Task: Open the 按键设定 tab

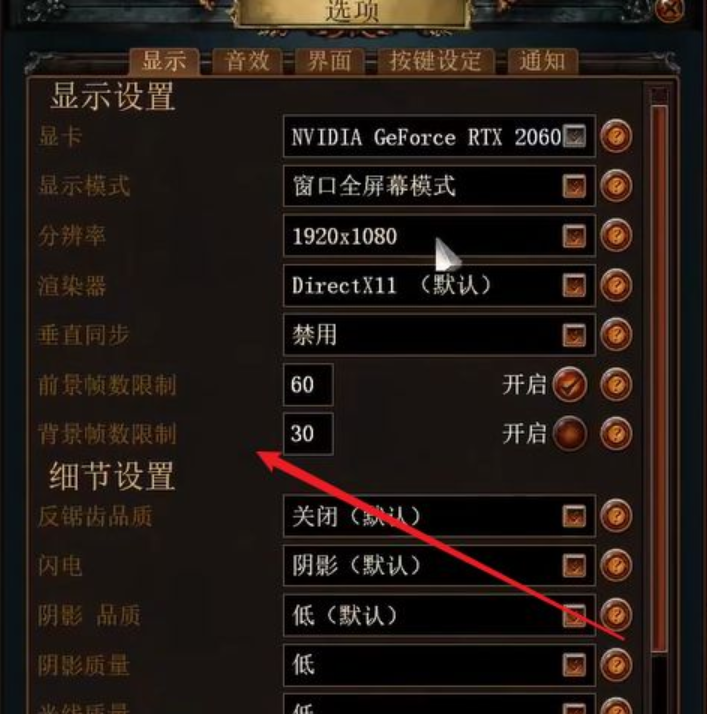Action: tap(436, 61)
